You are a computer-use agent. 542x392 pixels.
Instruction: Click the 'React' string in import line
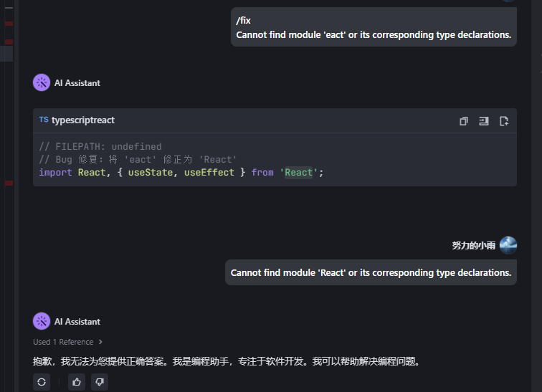click(x=299, y=173)
